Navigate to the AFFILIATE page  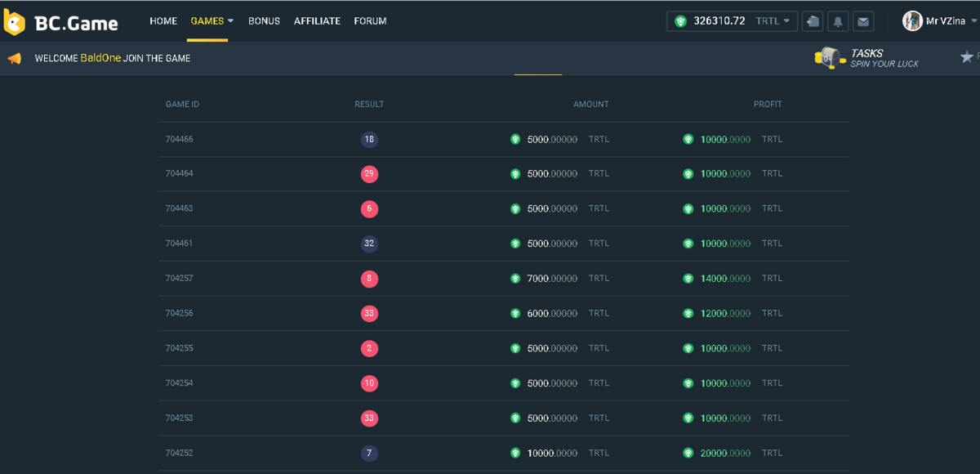(x=317, y=21)
